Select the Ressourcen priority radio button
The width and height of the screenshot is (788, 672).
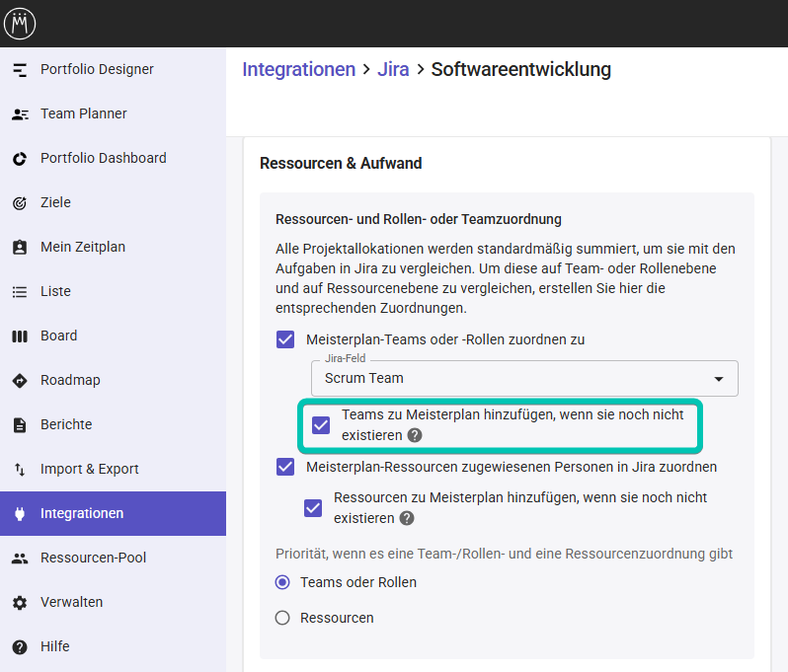point(282,618)
